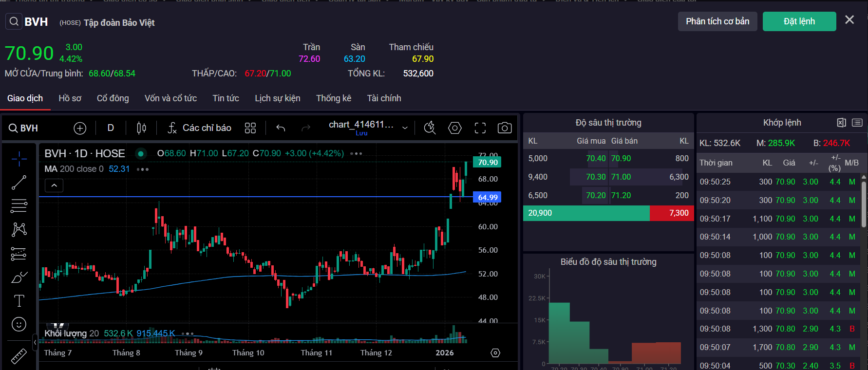Viewport: 868px width, 370px height.
Task: Collapse the indicator legend with chevron
Action: click(x=54, y=185)
